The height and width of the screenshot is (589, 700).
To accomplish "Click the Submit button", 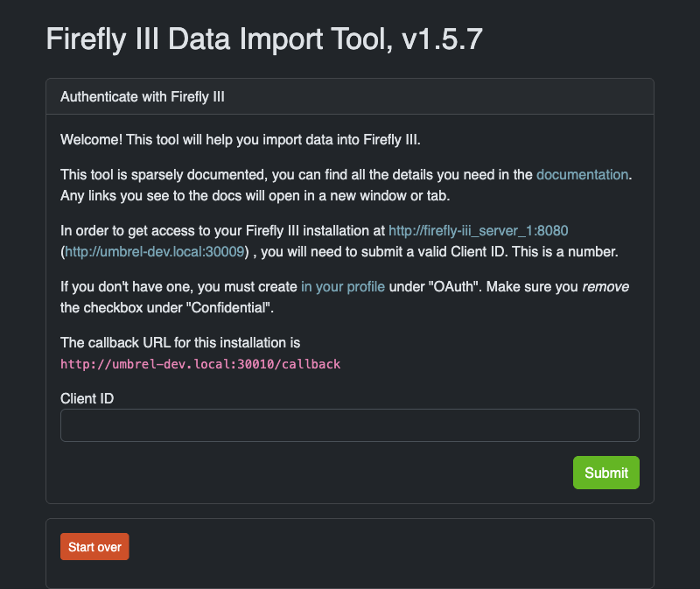I will [x=605, y=473].
